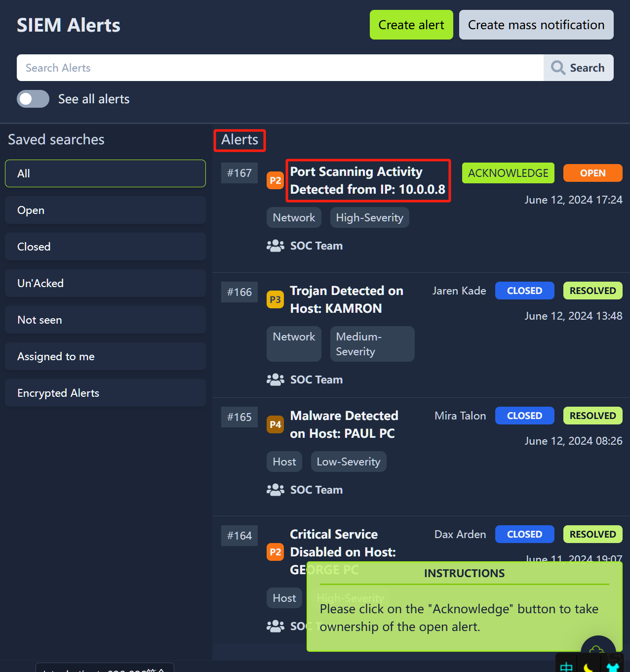Click CLOSED badge on Malware Detected alert
This screenshot has width=630, height=672.
coord(524,416)
